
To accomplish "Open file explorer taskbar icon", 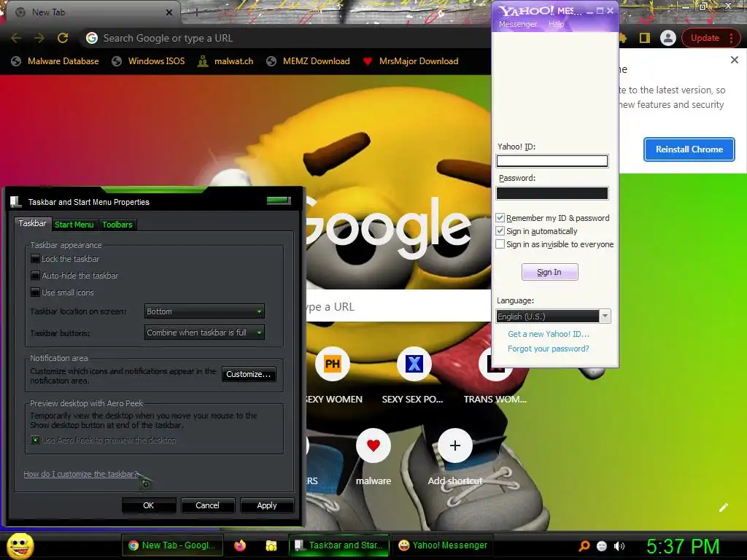I will (x=271, y=545).
